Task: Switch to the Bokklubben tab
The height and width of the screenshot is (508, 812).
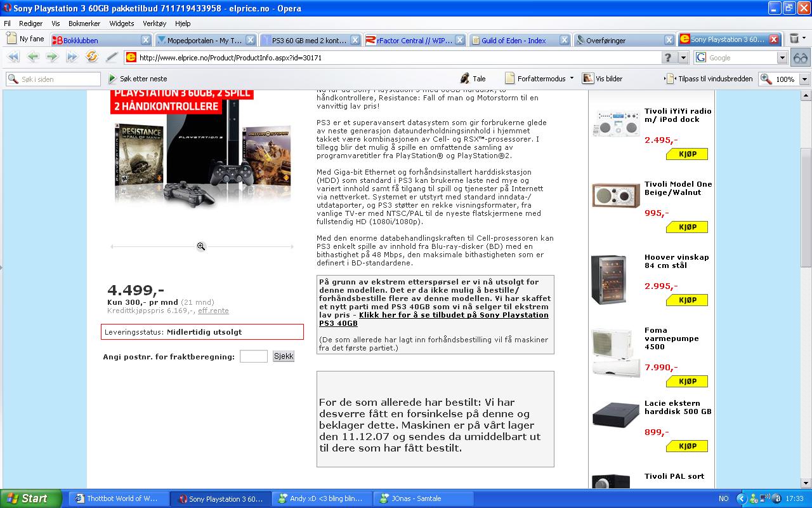Action: point(101,40)
